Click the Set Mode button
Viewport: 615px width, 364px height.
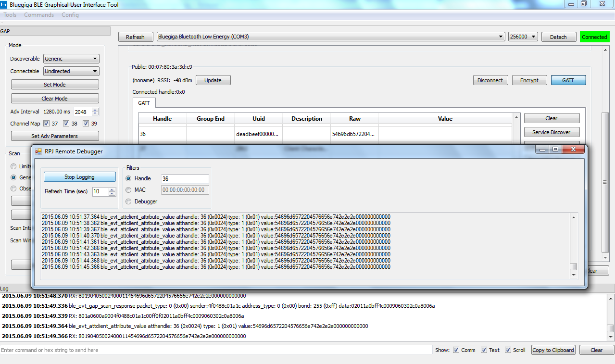coord(55,85)
